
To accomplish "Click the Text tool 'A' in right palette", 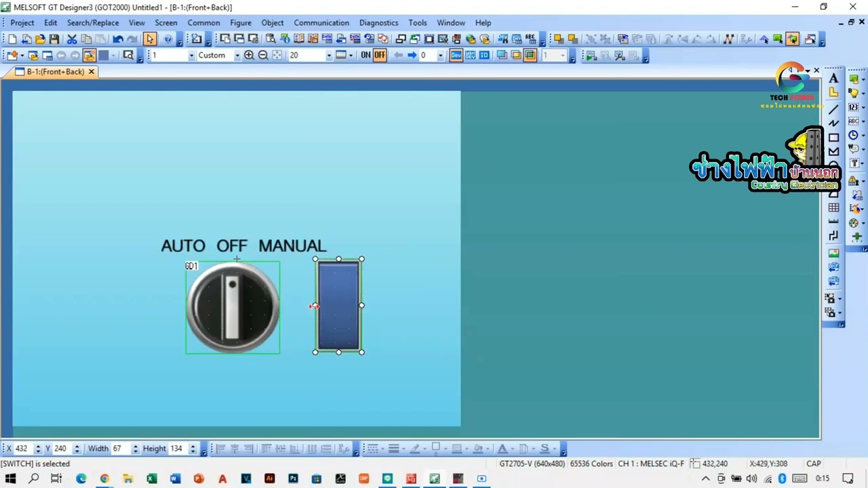I will 833,79.
